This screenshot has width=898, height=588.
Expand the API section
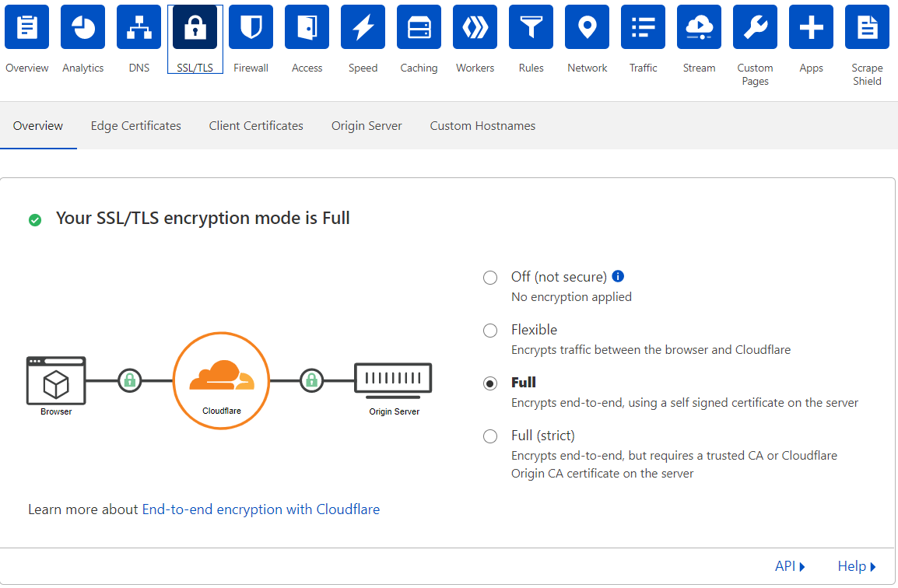pyautogui.click(x=791, y=566)
